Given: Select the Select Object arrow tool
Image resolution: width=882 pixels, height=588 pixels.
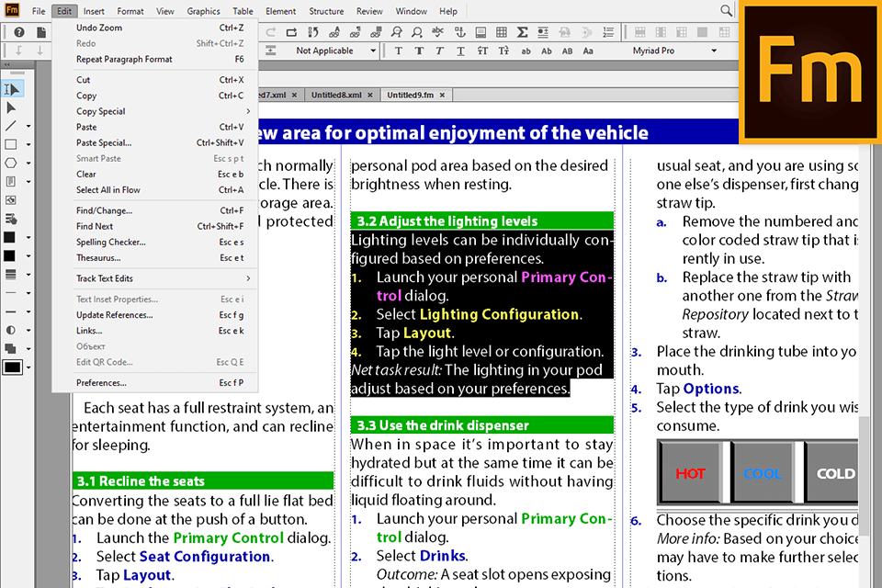Looking at the screenshot, I should tap(11, 108).
